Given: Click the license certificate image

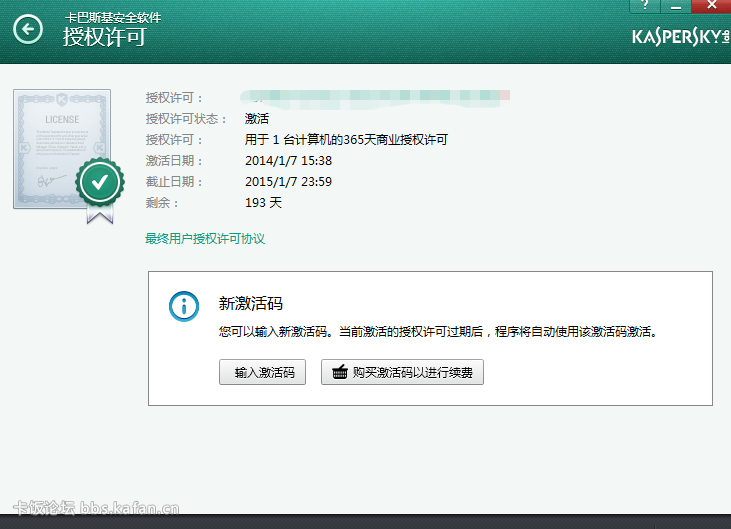Looking at the screenshot, I should tap(62, 149).
